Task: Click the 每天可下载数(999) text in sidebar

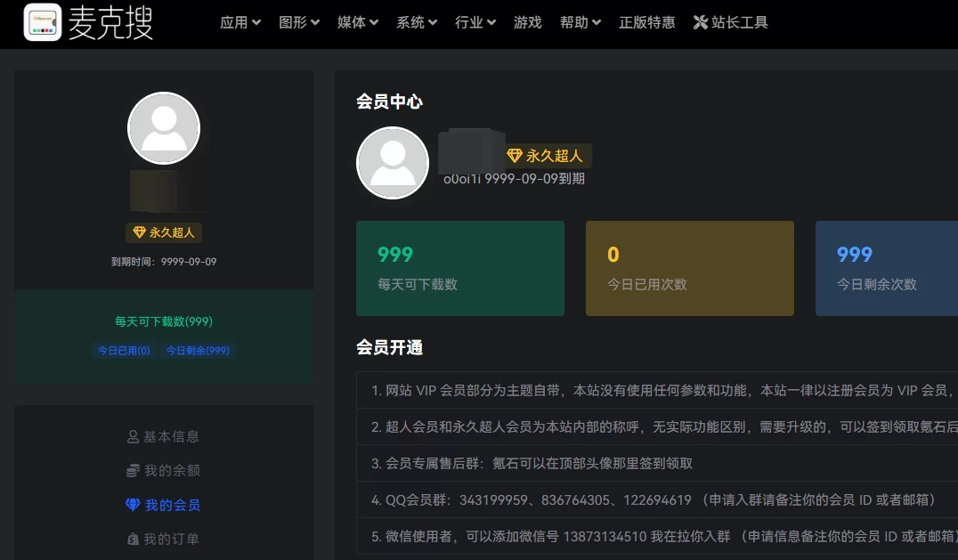Action: point(164,321)
